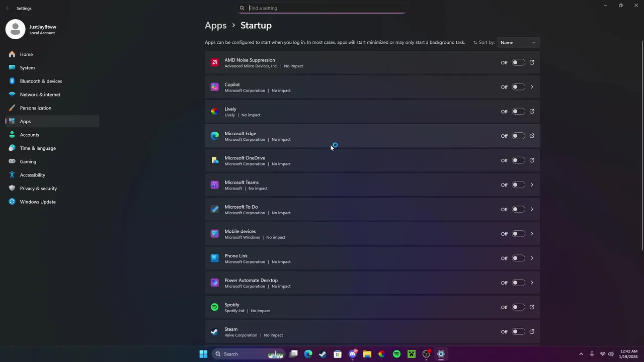The image size is (644, 362).
Task: Toggle Lively startup switch on
Action: point(518,111)
